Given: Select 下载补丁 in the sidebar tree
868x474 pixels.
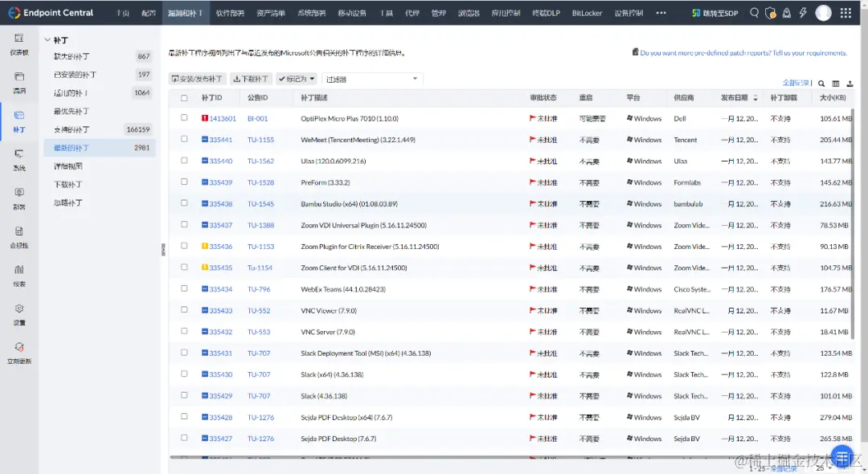Looking at the screenshot, I should tap(68, 184).
